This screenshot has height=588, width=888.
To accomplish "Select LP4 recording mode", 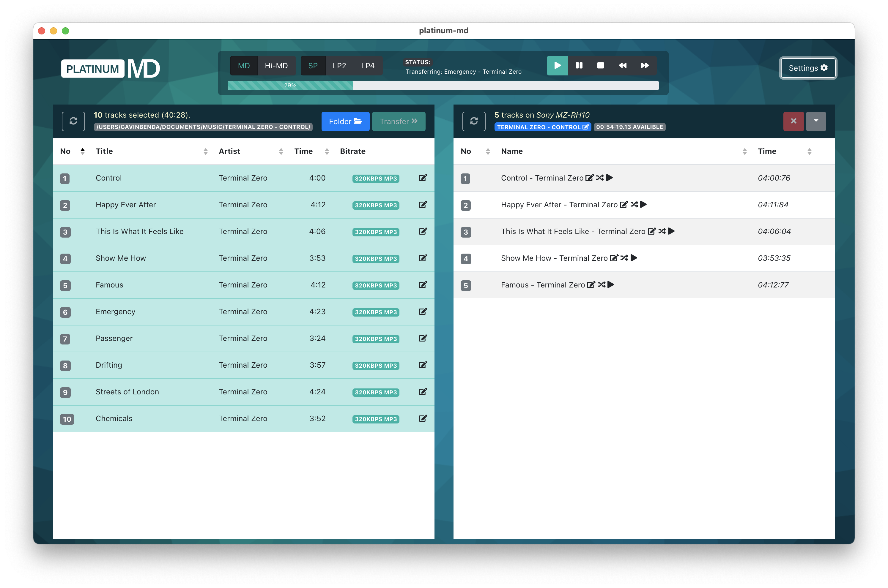I will point(368,66).
